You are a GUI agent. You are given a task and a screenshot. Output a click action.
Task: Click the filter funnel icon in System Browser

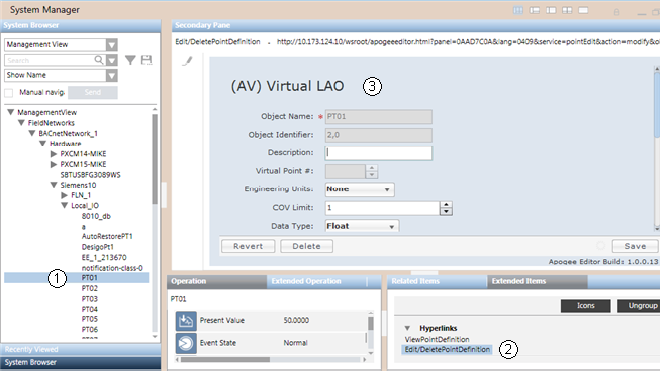point(130,60)
